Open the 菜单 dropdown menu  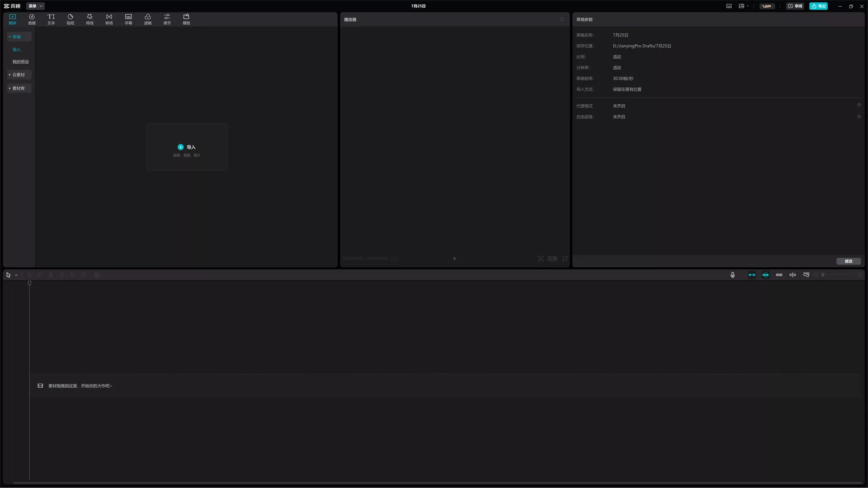coord(35,6)
